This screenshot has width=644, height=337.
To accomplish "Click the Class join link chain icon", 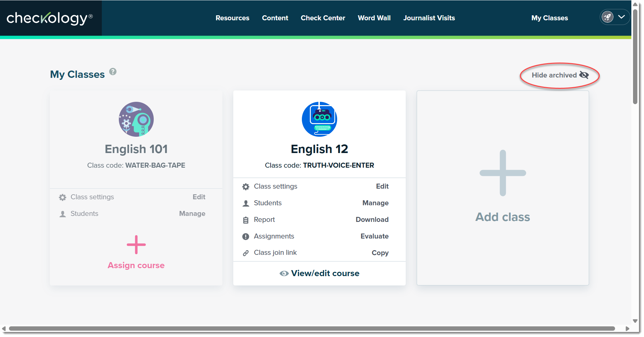I will (x=246, y=253).
